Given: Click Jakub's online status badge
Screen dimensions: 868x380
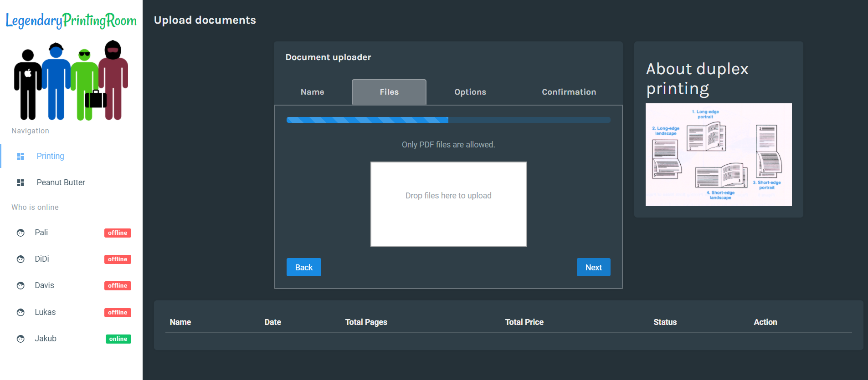Looking at the screenshot, I should coord(118,339).
